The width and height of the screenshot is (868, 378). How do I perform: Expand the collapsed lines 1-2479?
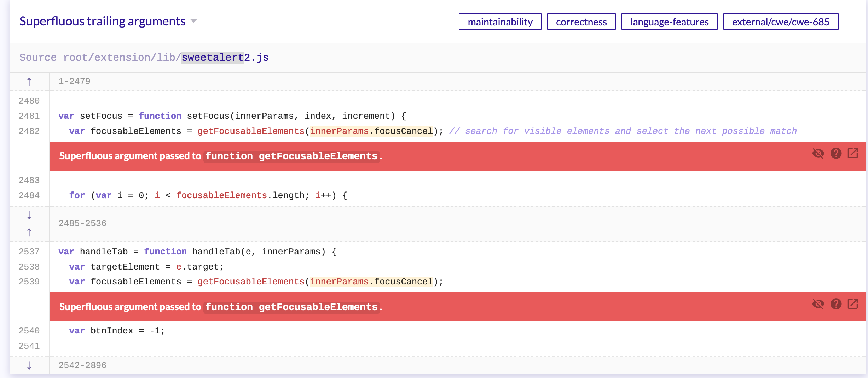click(74, 81)
